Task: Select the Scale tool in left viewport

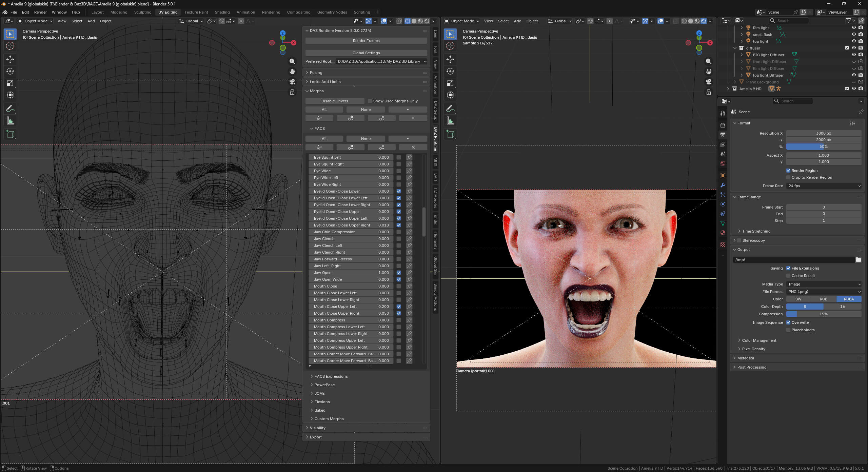Action: [10, 83]
